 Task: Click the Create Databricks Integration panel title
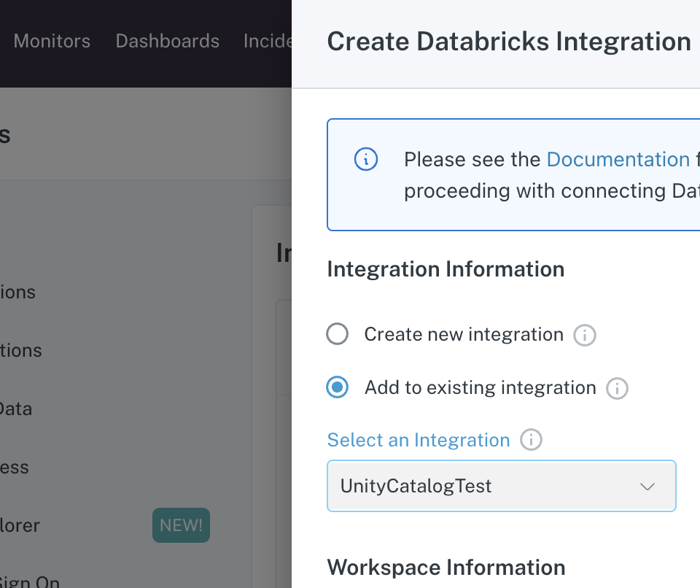tap(509, 42)
